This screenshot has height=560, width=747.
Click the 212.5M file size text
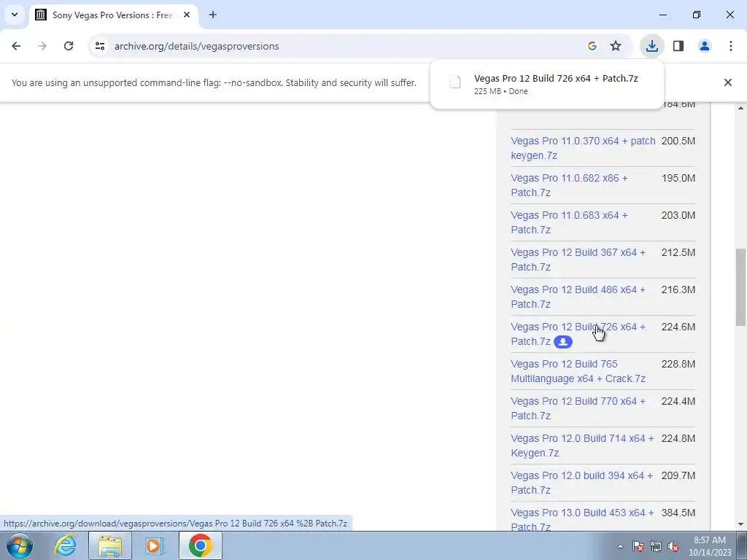678,252
